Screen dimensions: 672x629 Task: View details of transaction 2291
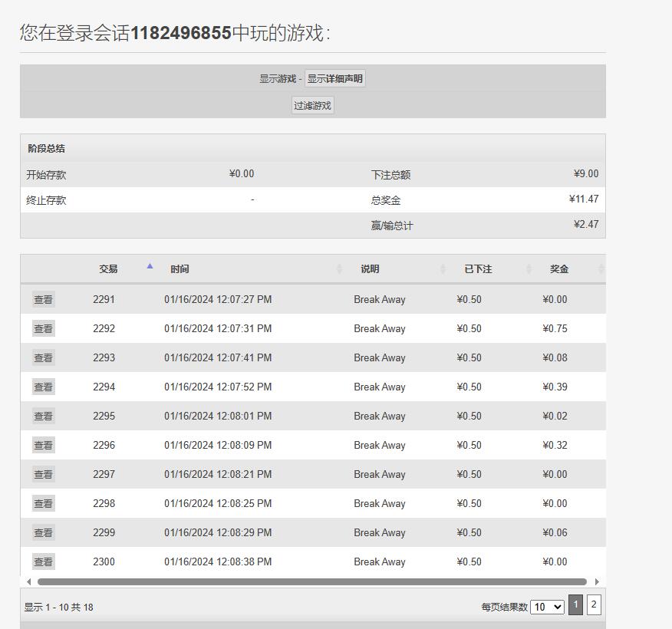click(x=43, y=300)
